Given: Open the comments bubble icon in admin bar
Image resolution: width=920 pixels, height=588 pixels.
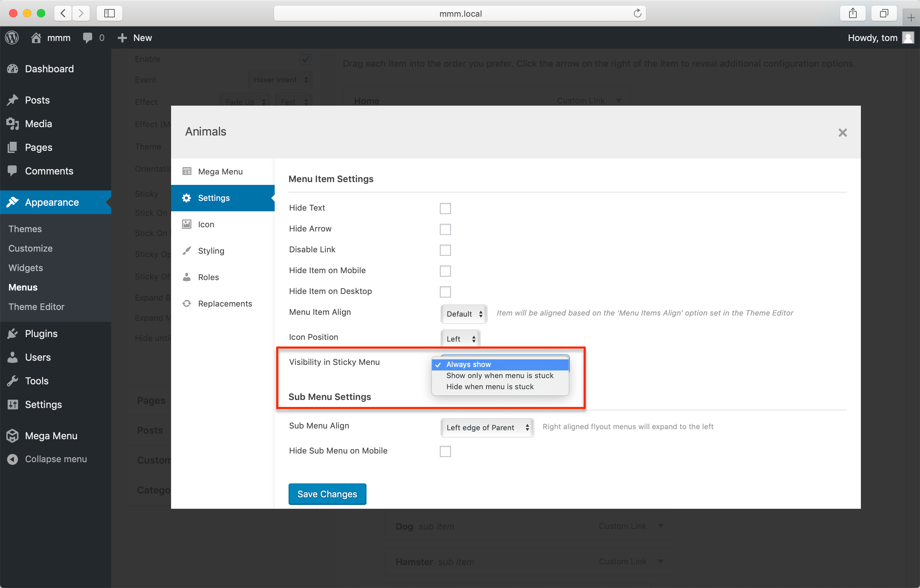Looking at the screenshot, I should 88,38.
